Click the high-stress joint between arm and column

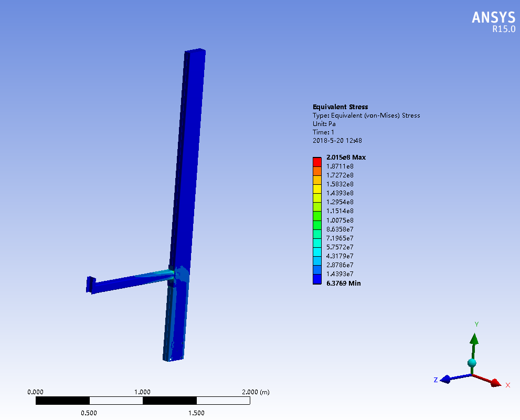[x=172, y=274]
